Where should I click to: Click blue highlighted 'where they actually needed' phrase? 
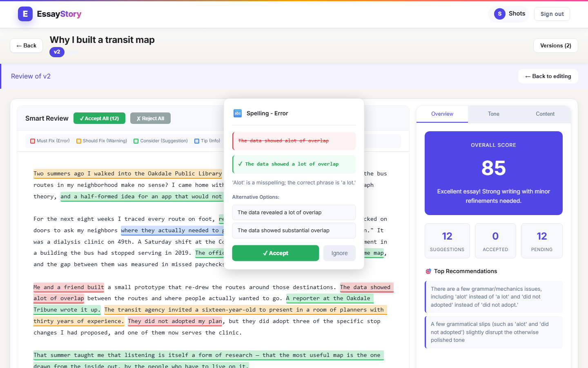pos(172,230)
